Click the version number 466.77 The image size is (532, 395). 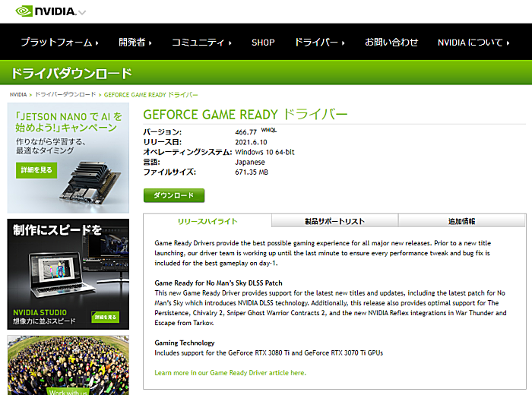[245, 132]
